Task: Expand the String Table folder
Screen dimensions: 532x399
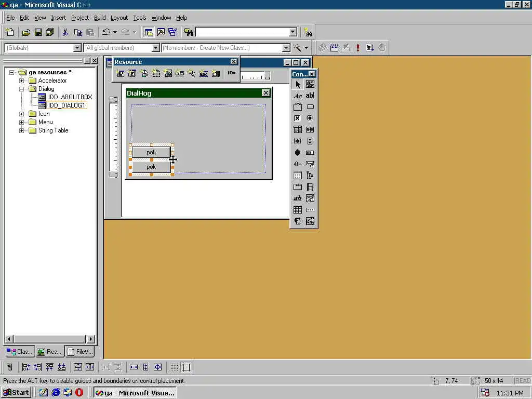Action: (x=22, y=130)
